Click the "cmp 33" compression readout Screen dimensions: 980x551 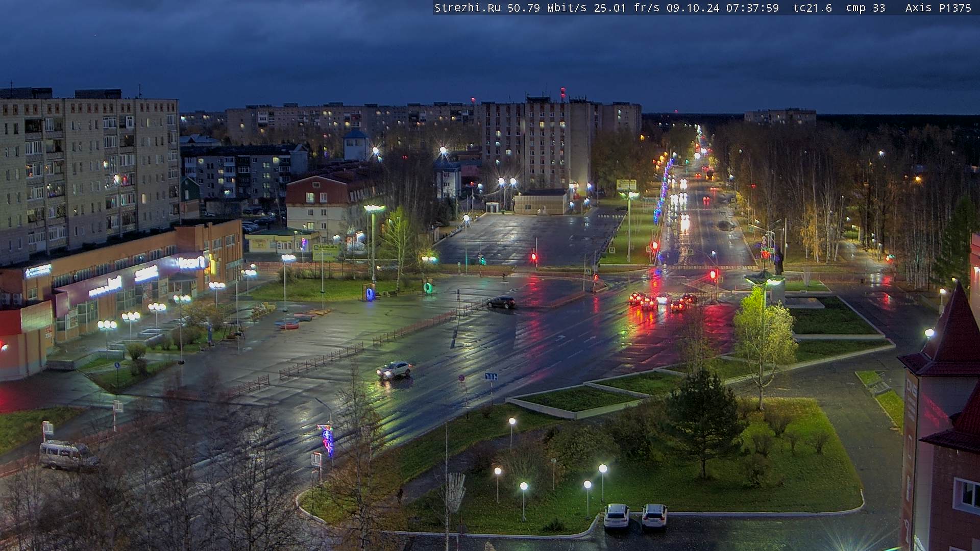[865, 8]
